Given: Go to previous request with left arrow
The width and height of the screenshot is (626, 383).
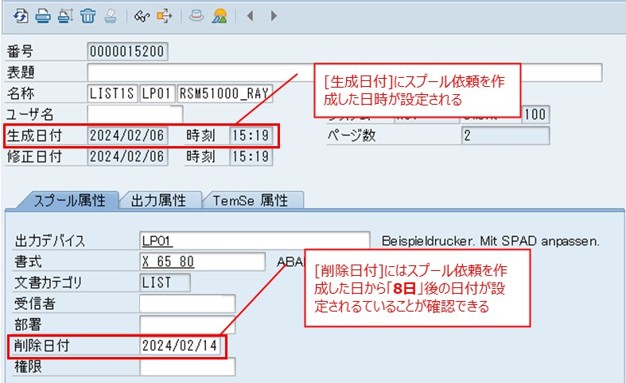Looking at the screenshot, I should (250, 16).
